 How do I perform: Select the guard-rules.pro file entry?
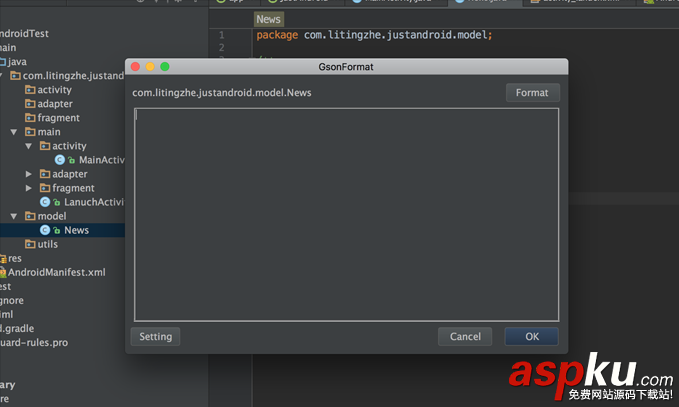pyautogui.click(x=34, y=342)
